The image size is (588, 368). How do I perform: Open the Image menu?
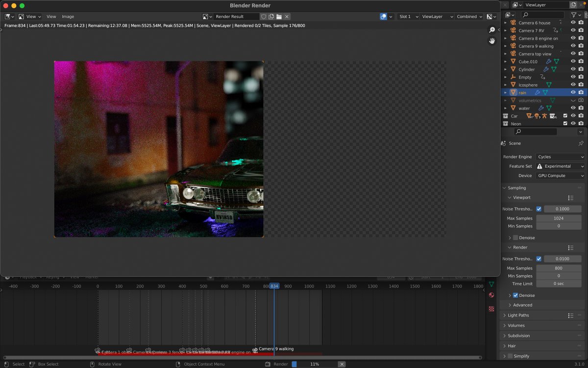pyautogui.click(x=68, y=17)
